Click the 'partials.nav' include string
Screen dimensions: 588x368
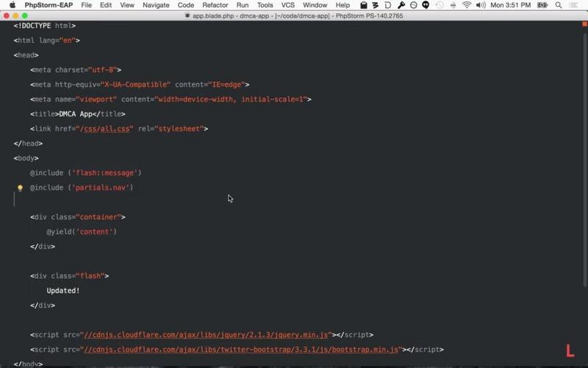point(101,188)
